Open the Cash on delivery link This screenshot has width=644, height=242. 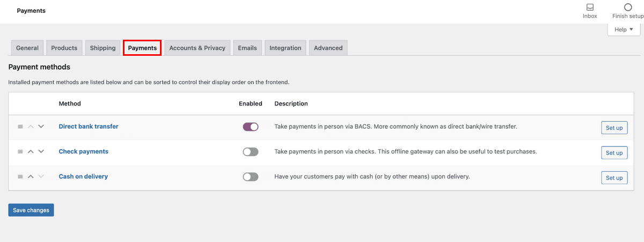point(83,176)
